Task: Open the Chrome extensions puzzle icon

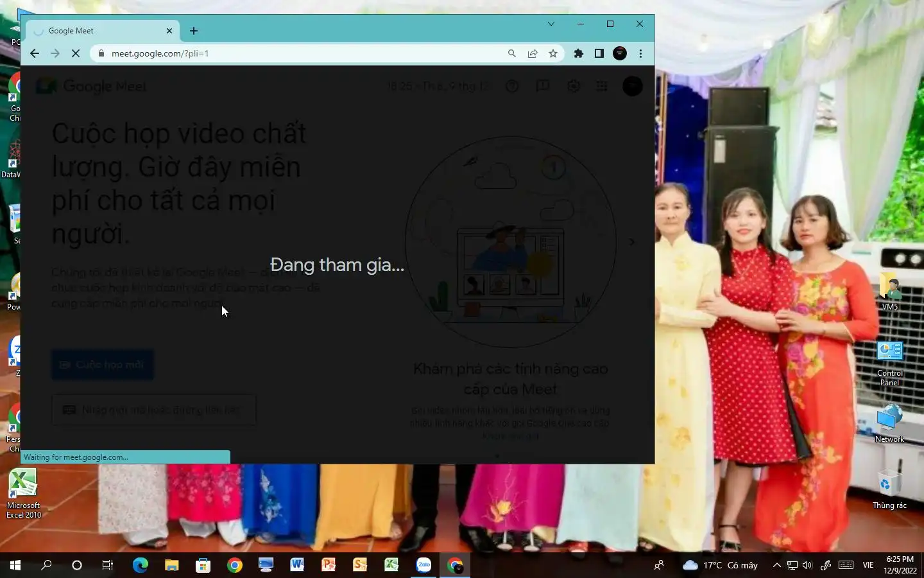Action: tap(579, 53)
